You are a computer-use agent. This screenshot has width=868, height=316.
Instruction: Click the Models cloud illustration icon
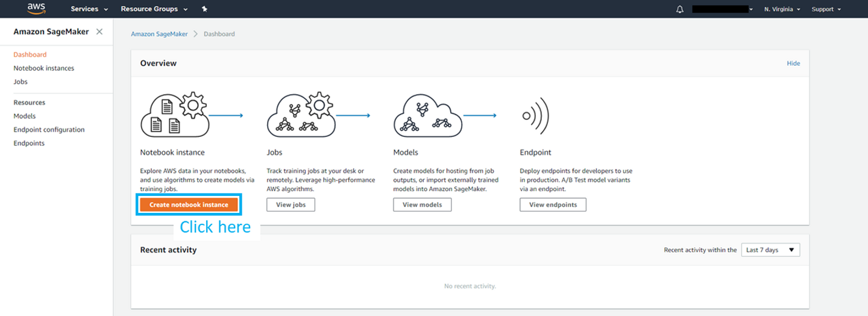pyautogui.click(x=428, y=116)
